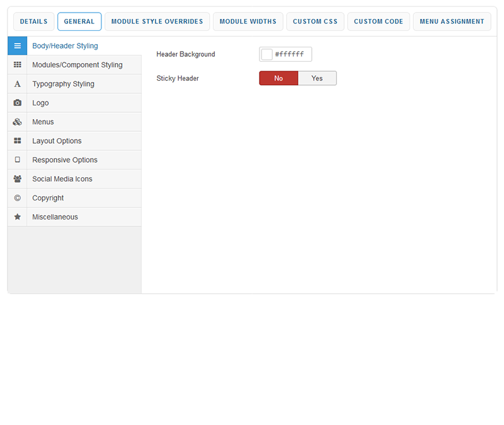
Task: Click the star icon beside Miscellaneous
Action: tap(18, 216)
